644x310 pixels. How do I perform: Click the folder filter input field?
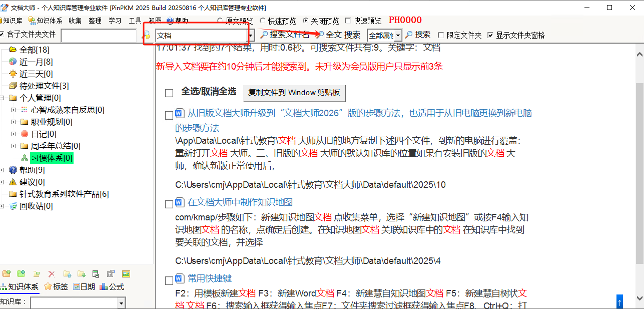pyautogui.click(x=99, y=35)
